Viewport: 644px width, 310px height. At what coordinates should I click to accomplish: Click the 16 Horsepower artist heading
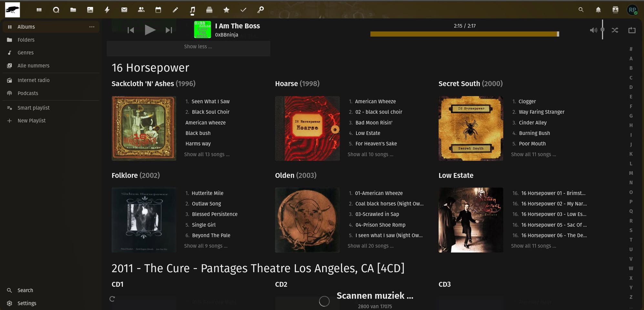point(150,68)
